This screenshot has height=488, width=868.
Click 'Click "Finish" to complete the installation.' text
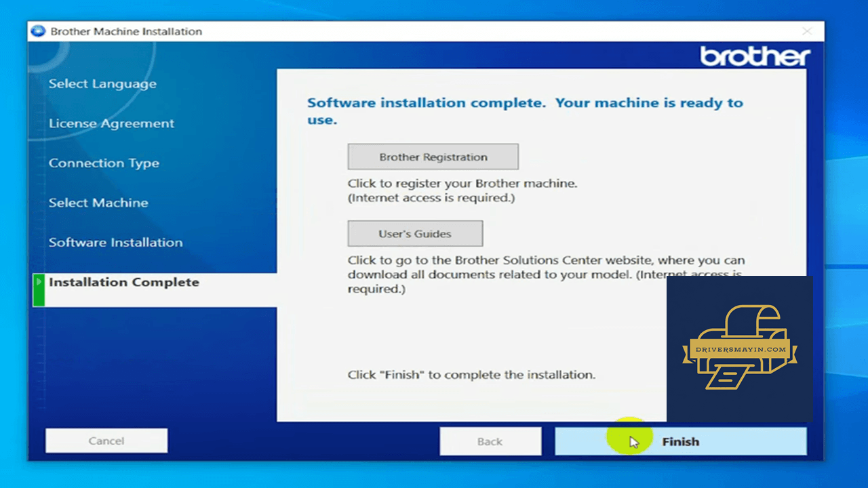(471, 374)
